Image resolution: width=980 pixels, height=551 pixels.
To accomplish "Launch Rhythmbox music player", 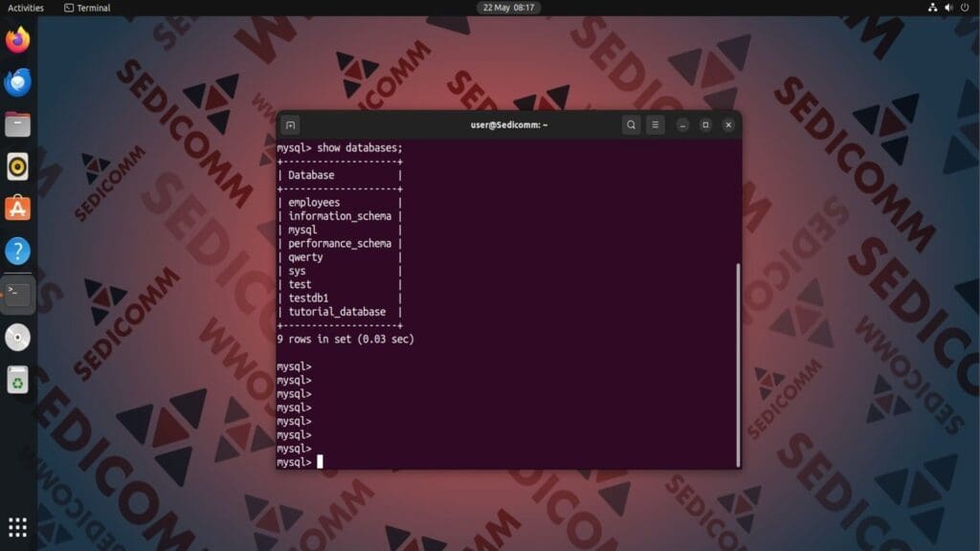I will (x=17, y=166).
